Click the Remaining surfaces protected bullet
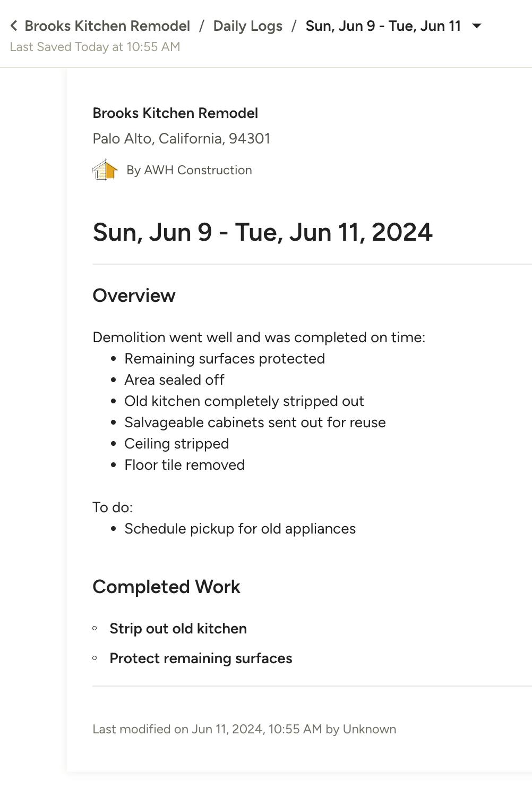The image size is (532, 795). [x=224, y=359]
